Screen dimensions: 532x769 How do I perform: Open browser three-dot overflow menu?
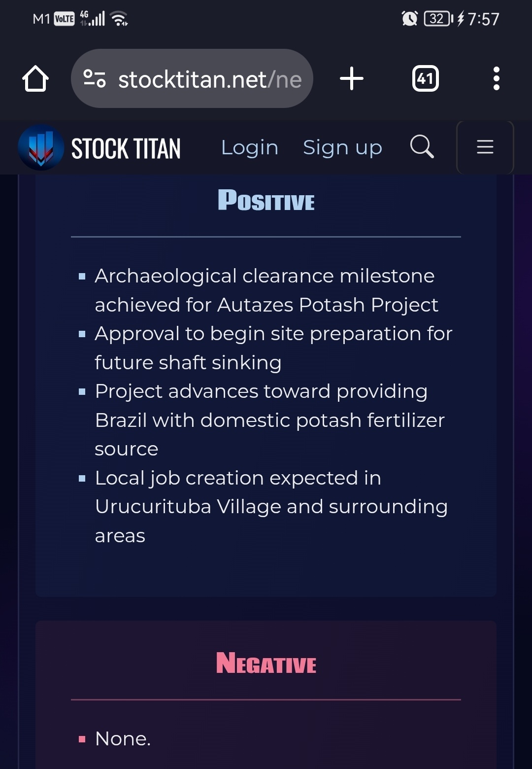pyautogui.click(x=497, y=78)
